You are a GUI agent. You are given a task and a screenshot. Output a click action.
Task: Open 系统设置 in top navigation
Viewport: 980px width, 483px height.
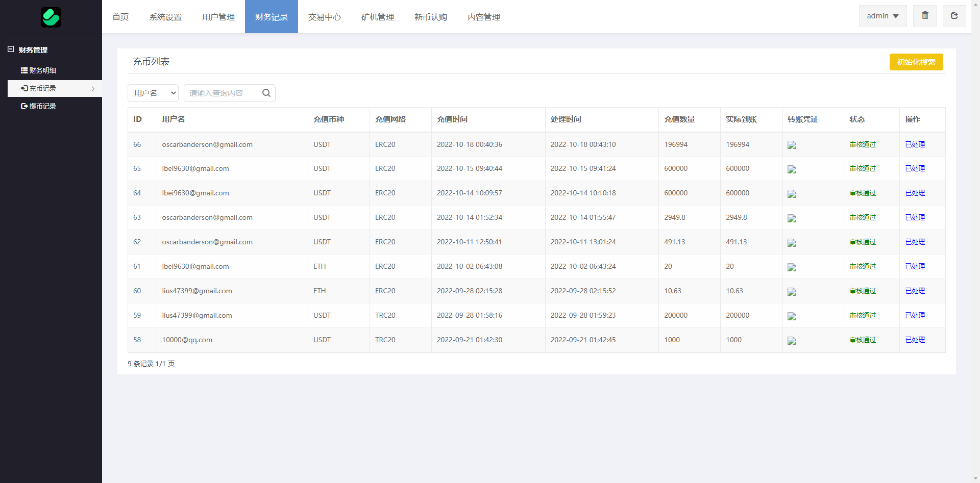click(x=165, y=17)
